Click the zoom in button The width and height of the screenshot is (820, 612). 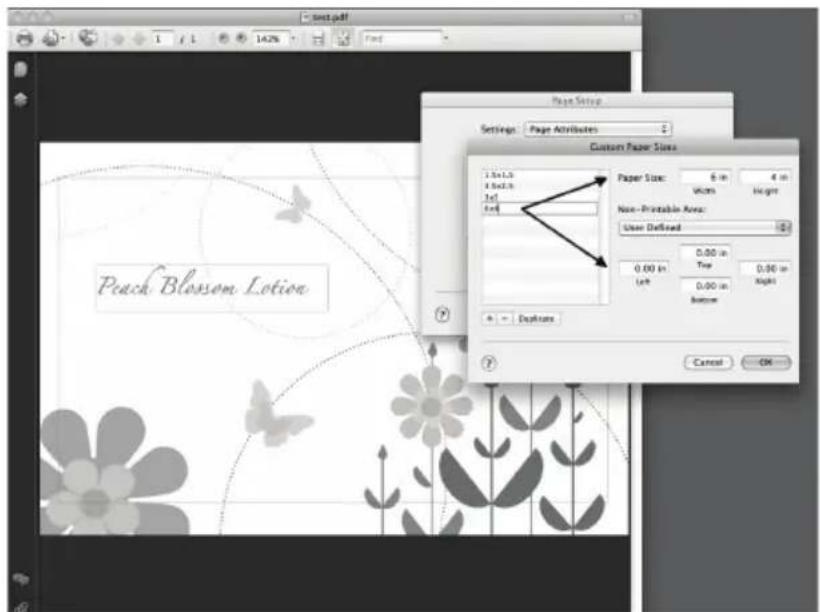(x=241, y=38)
